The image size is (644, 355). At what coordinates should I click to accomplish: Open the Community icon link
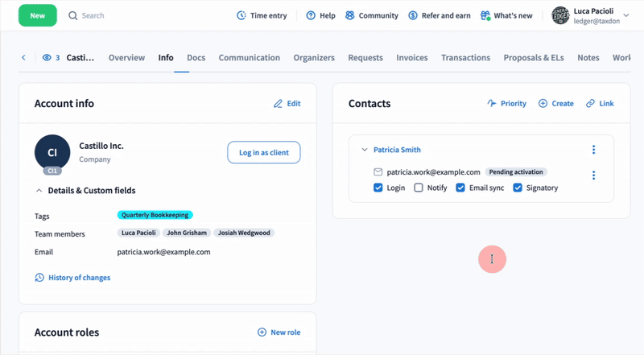[x=350, y=15]
